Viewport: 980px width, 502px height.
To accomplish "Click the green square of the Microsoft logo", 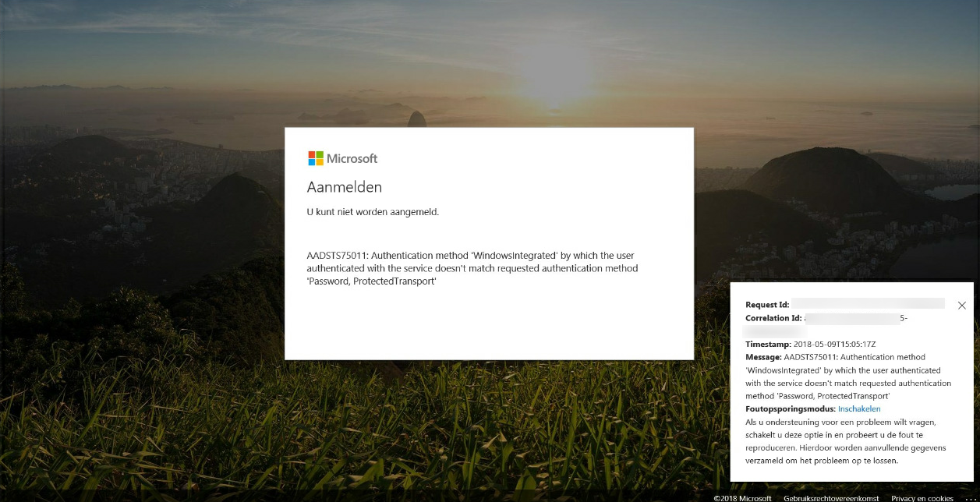I will 318,155.
